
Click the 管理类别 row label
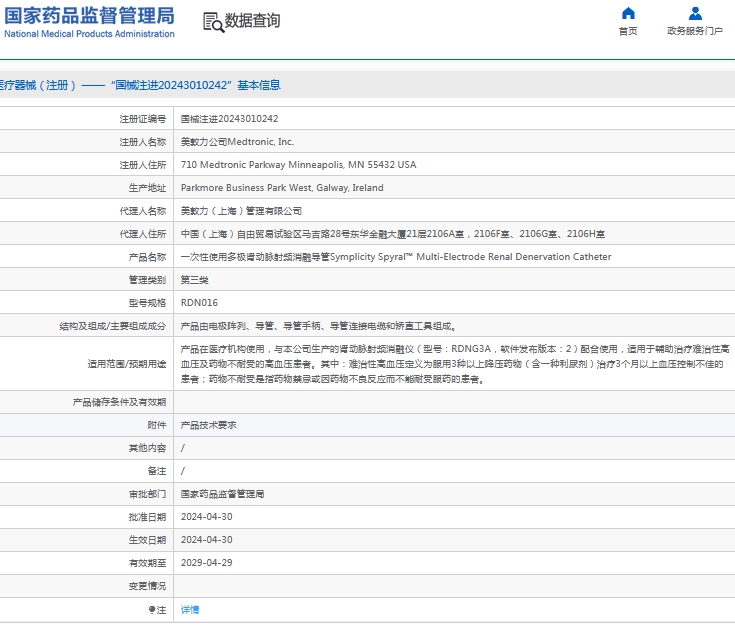point(148,280)
